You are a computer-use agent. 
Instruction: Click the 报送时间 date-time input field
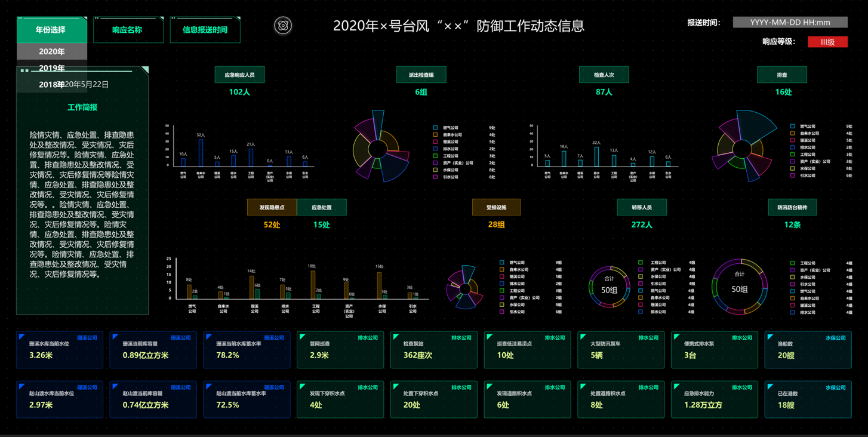790,23
